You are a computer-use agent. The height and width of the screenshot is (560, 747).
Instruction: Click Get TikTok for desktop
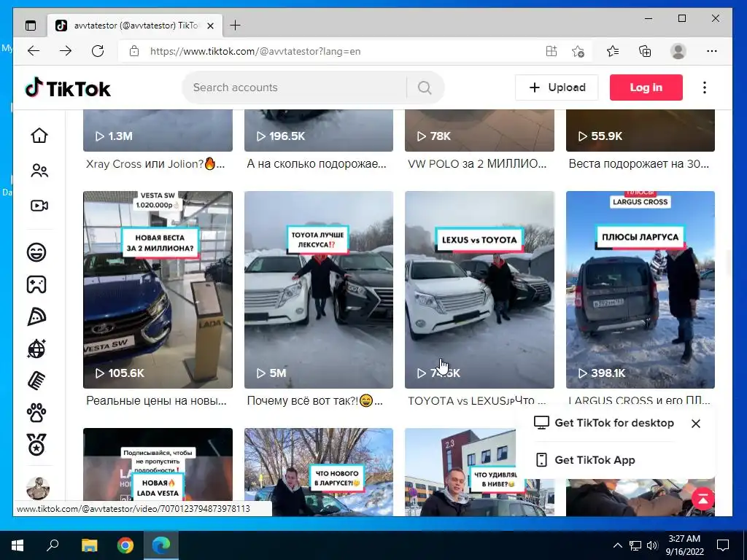(604, 423)
